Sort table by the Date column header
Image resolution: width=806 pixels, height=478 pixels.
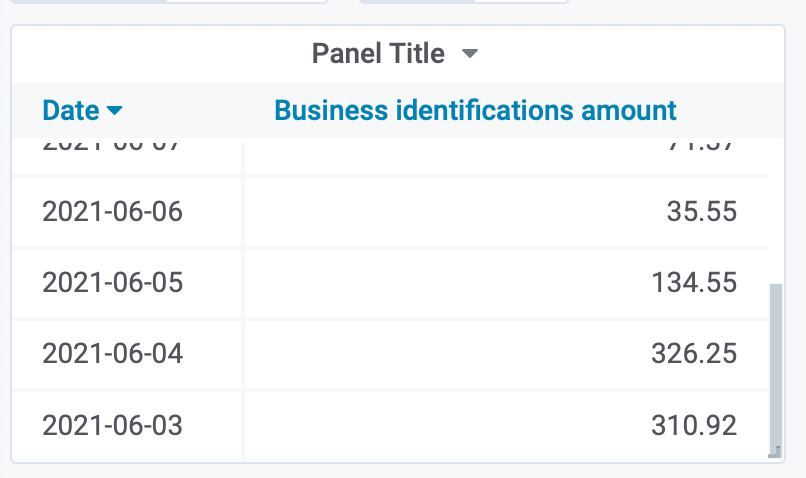71,110
